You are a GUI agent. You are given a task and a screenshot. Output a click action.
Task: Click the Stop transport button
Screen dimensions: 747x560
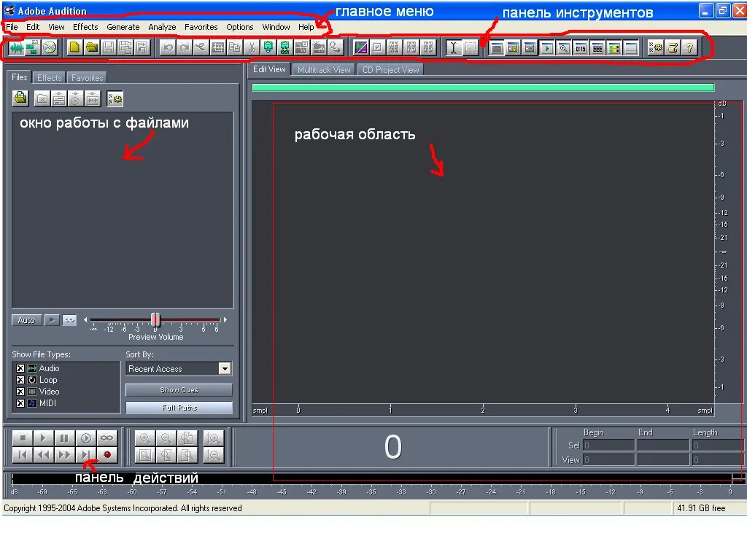pyautogui.click(x=23, y=437)
